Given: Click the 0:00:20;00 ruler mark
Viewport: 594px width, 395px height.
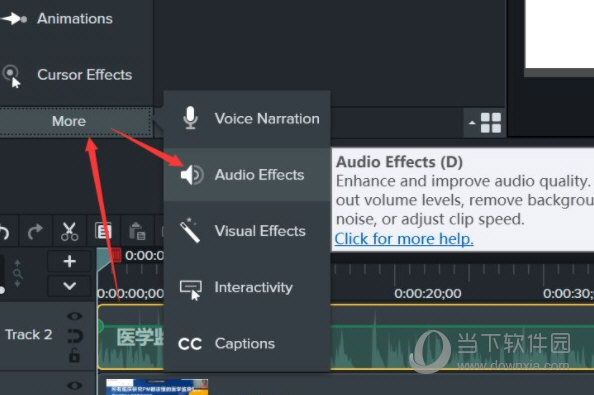Looking at the screenshot, I should (x=428, y=294).
